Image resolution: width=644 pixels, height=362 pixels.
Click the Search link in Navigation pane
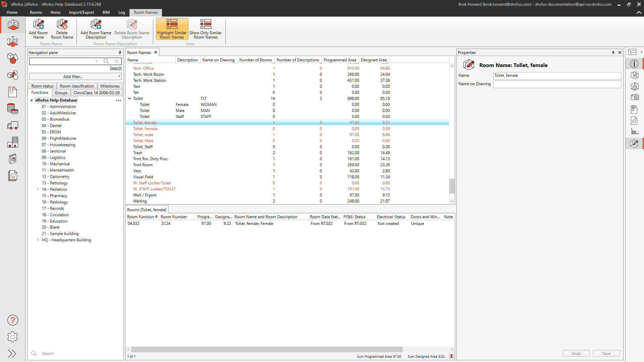[116, 68]
